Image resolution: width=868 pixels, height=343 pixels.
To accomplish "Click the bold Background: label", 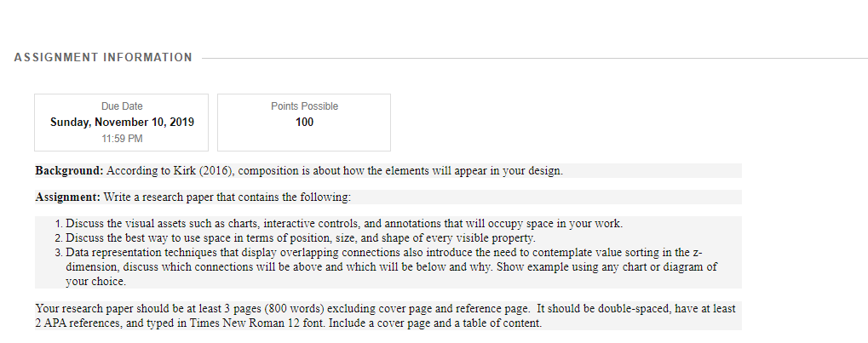I will coord(70,170).
